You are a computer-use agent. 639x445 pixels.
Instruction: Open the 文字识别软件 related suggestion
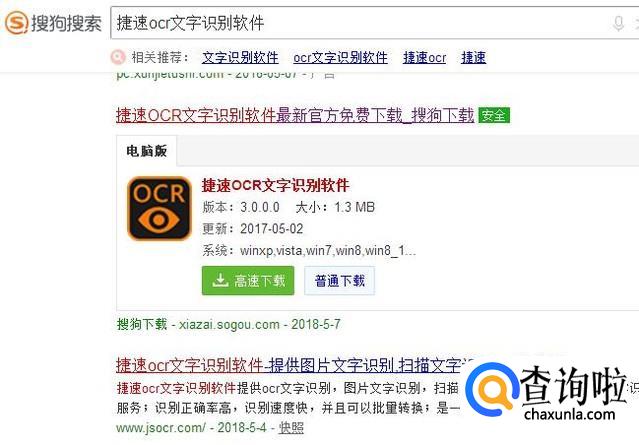coord(240,57)
